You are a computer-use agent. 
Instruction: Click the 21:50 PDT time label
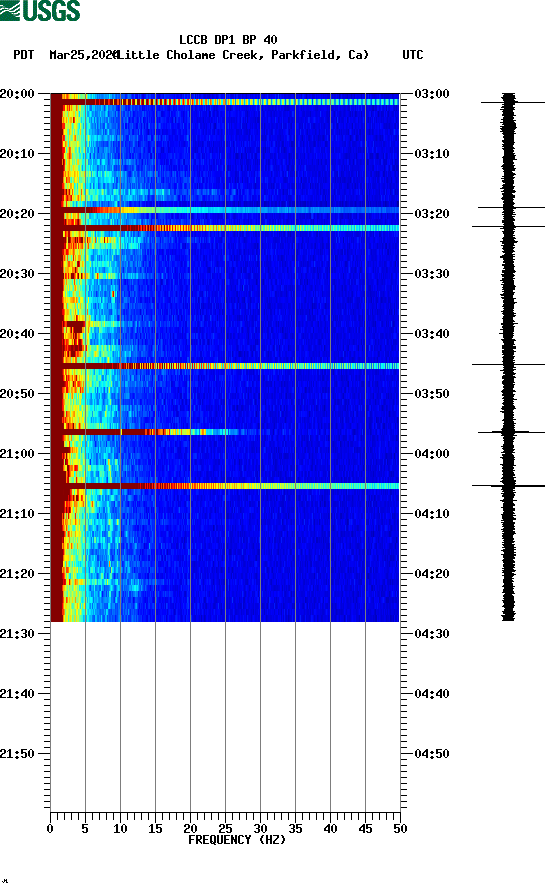tap(18, 754)
